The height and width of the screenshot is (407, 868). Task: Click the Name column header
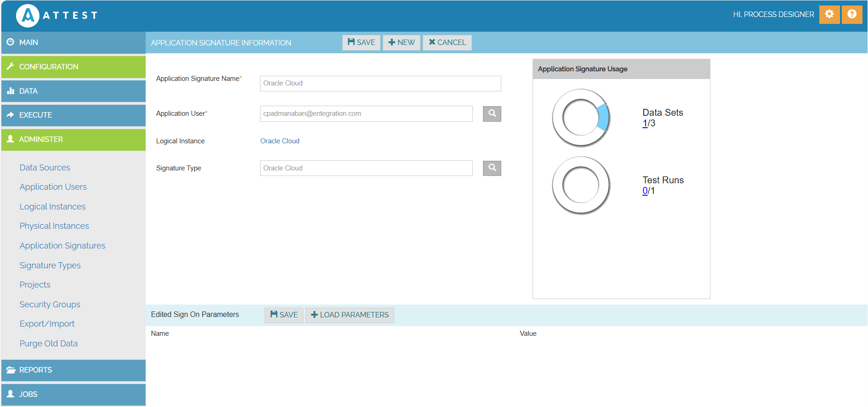click(160, 334)
